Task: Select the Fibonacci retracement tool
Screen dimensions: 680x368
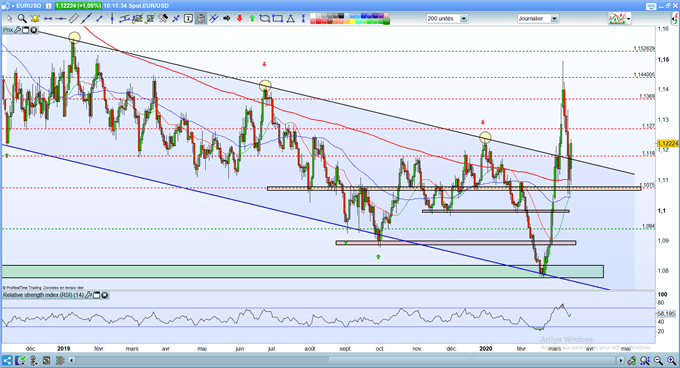Action: tap(137, 19)
